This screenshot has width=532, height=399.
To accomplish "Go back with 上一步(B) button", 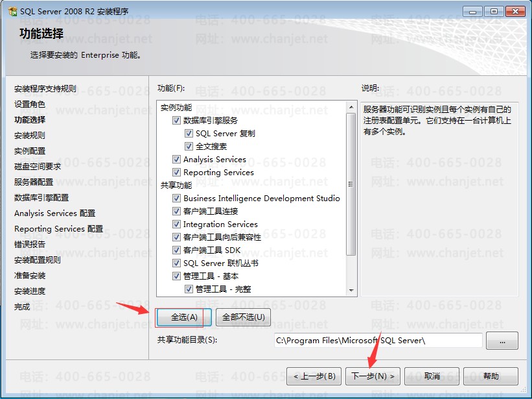I will 314,376.
